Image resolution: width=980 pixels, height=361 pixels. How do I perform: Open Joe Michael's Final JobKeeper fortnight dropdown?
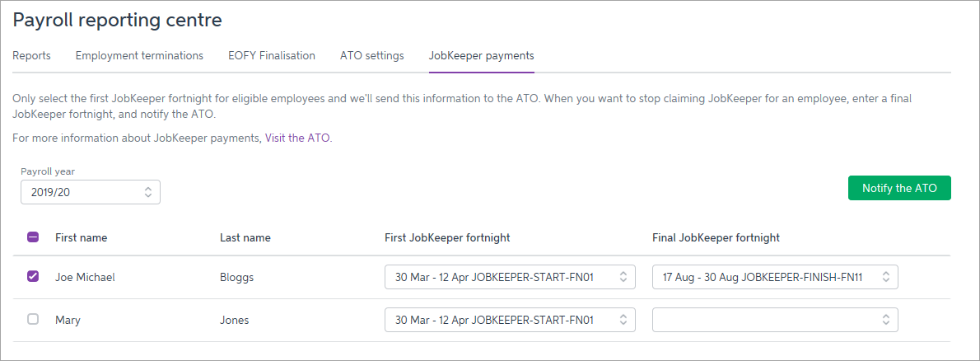coord(775,277)
